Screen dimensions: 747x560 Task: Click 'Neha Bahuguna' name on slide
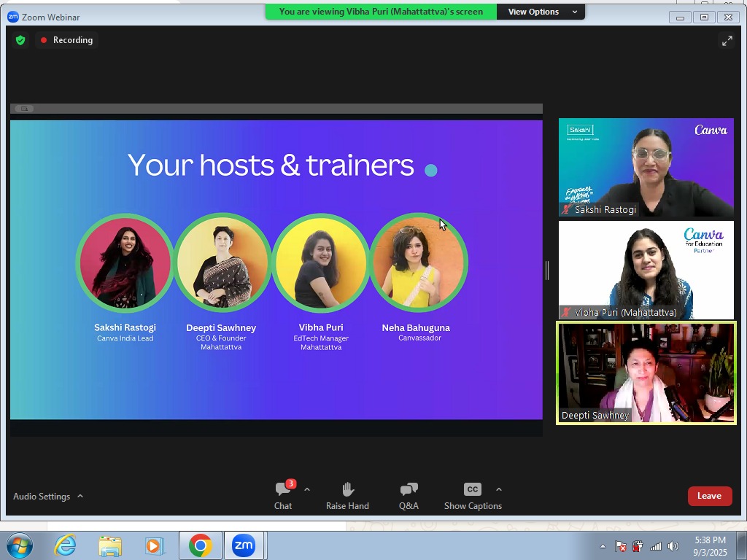click(416, 327)
